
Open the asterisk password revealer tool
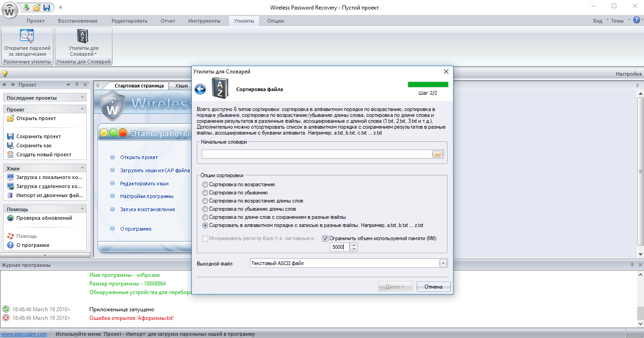click(x=27, y=43)
